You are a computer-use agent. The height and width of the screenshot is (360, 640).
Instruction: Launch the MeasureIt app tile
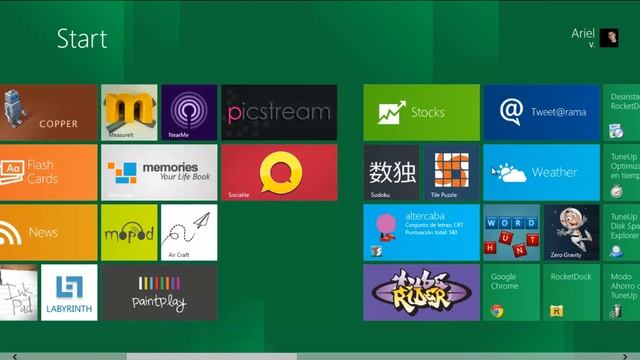point(129,112)
